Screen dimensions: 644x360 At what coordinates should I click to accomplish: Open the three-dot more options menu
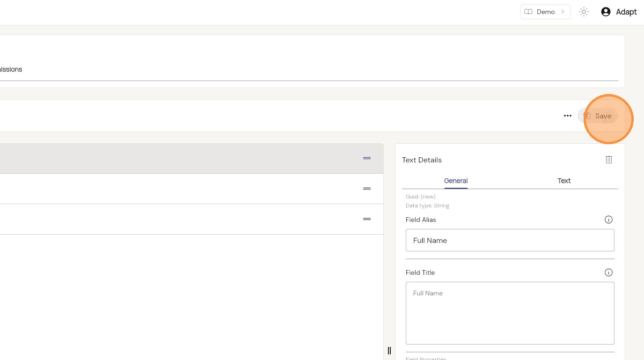point(568,116)
